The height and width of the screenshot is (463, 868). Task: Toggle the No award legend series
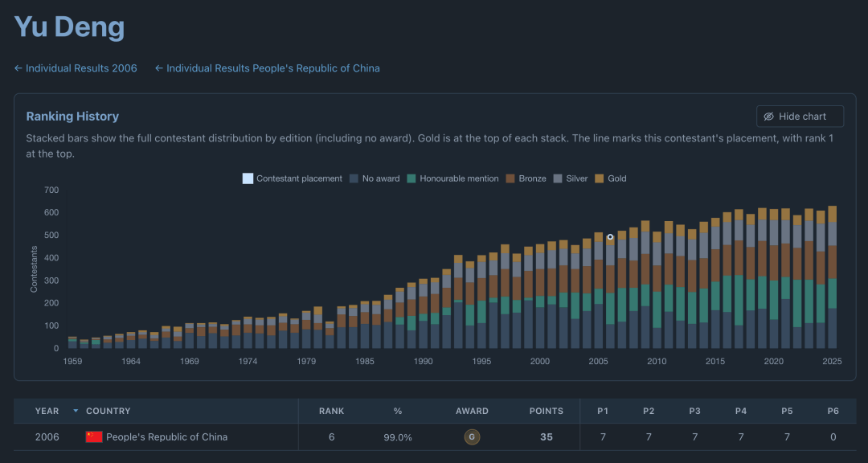[x=375, y=178]
